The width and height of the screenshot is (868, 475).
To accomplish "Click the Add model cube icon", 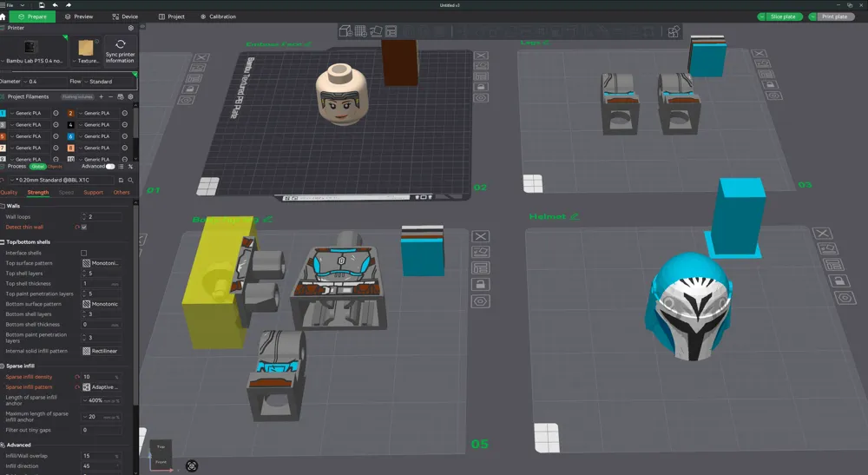I will coord(345,31).
